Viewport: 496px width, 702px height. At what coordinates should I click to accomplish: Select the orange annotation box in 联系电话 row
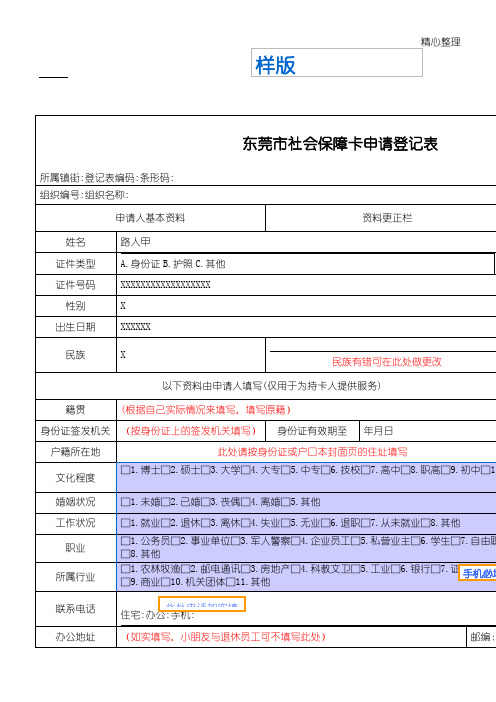click(x=202, y=604)
